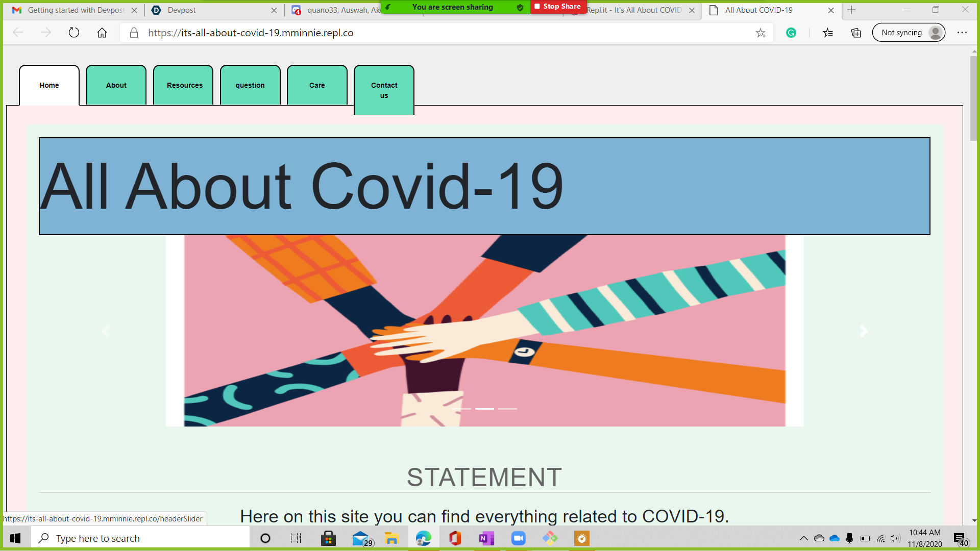The width and height of the screenshot is (980, 551).
Task: Click the browser home icon
Action: point(102,33)
